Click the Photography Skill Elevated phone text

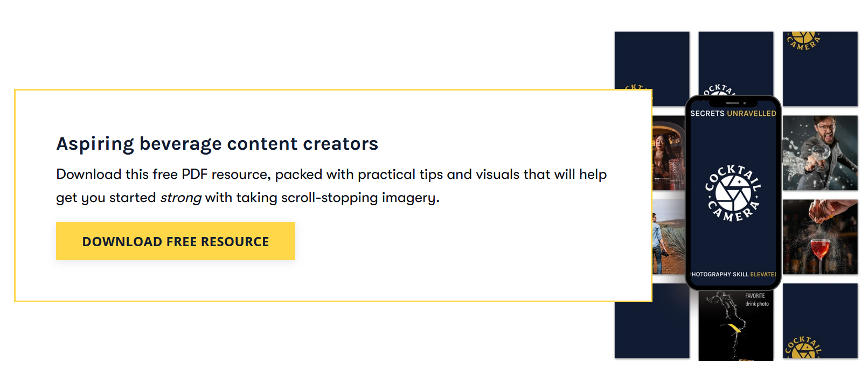(733, 274)
